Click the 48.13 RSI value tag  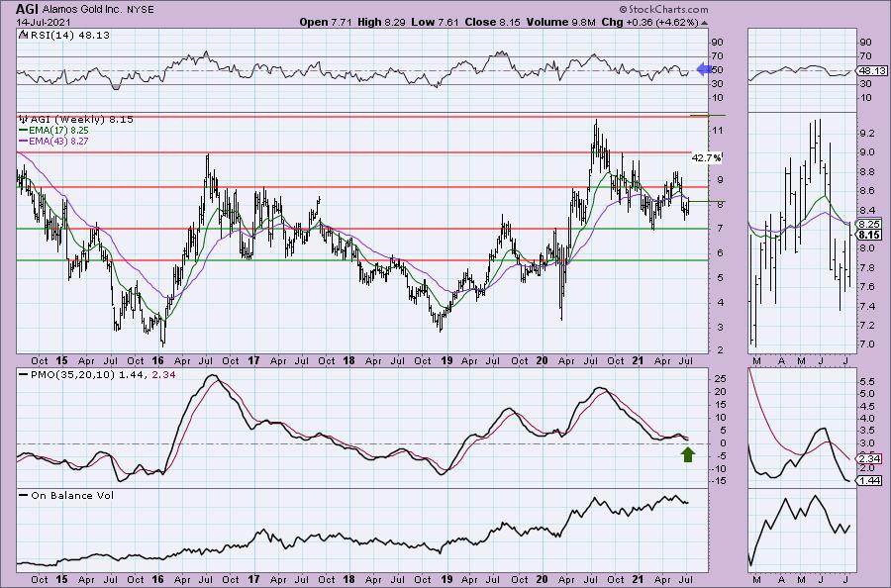[872, 70]
